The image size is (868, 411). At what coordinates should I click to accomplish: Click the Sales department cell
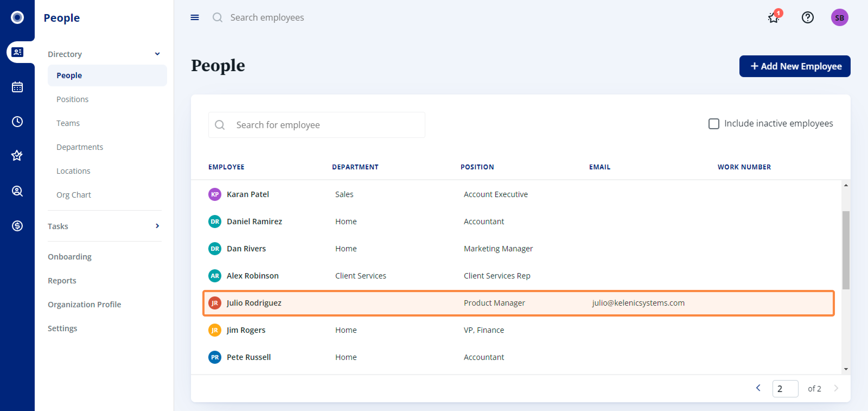[344, 194]
